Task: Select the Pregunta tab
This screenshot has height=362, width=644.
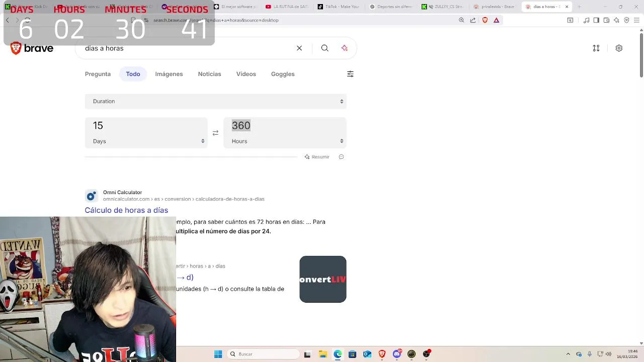Action: 98,74
